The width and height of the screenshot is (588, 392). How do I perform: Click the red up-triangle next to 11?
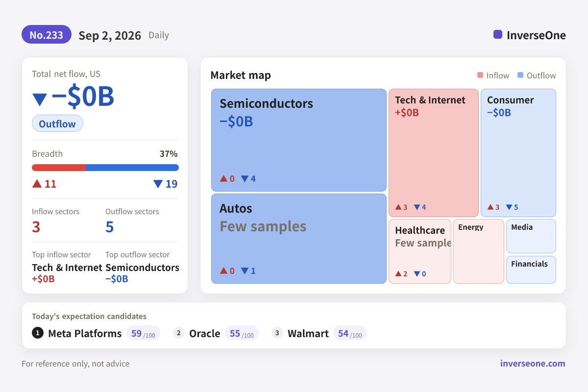pos(37,183)
